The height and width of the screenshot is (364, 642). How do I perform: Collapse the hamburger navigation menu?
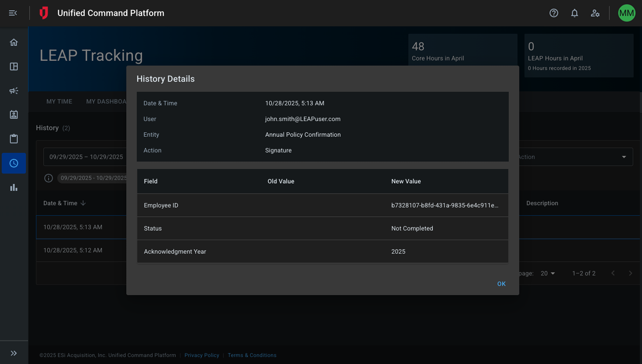pyautogui.click(x=13, y=13)
